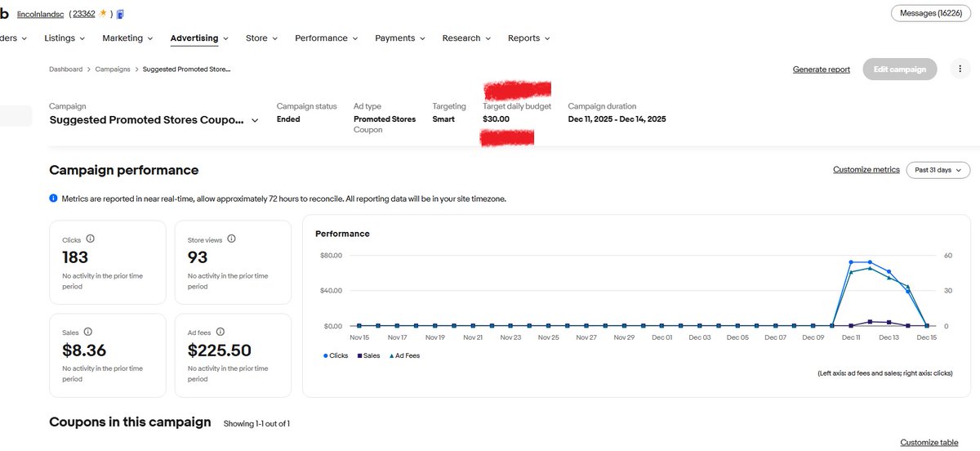Image resolution: width=980 pixels, height=451 pixels.
Task: Click the Dec 11 label on chart axis
Action: (851, 337)
